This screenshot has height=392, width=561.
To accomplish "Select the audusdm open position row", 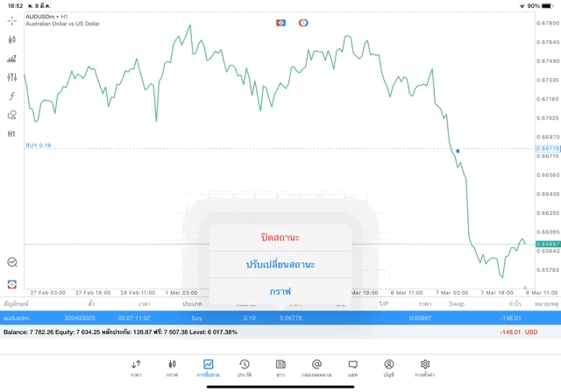I will tap(280, 317).
